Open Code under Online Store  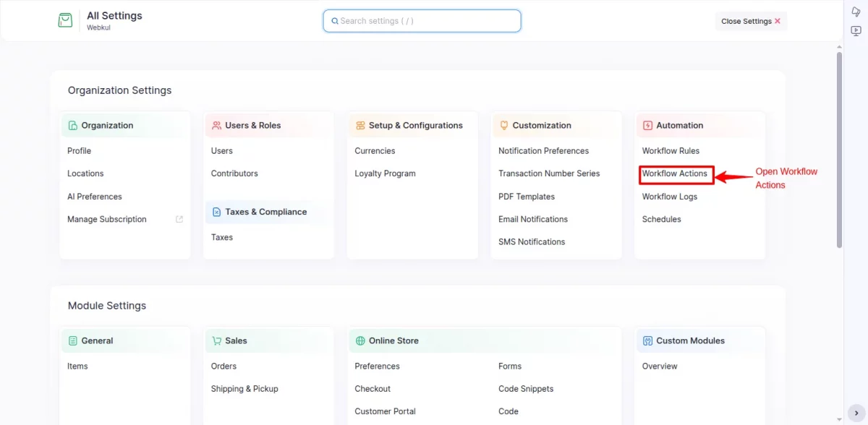point(509,412)
